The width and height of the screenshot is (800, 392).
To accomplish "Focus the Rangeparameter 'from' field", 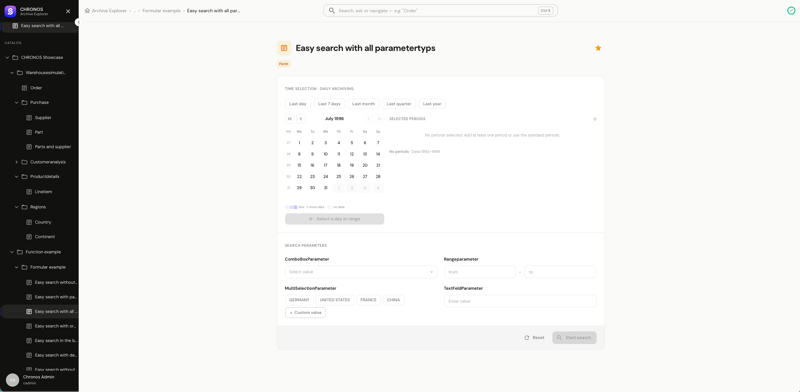I will point(480,272).
